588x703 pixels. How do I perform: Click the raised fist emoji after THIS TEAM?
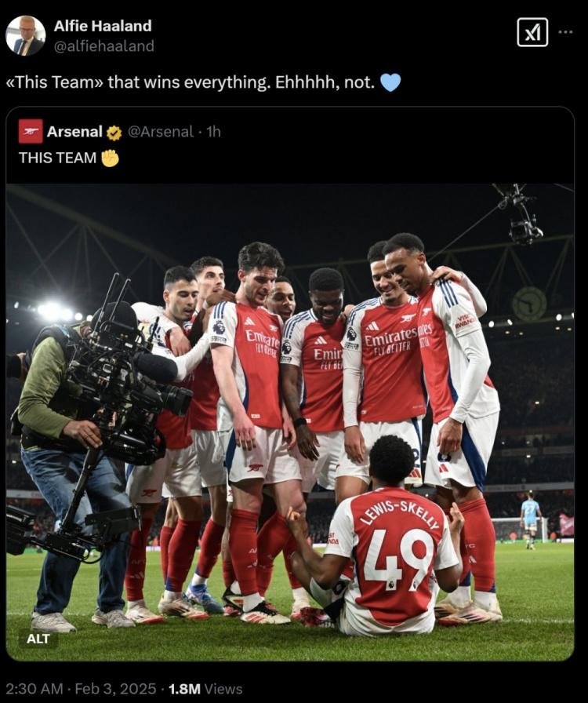pos(110,158)
